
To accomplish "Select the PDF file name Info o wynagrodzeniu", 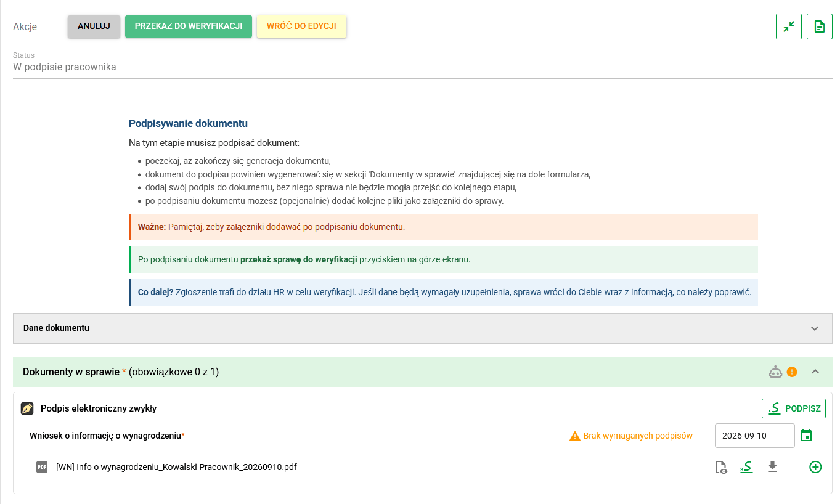I will pyautogui.click(x=176, y=467).
